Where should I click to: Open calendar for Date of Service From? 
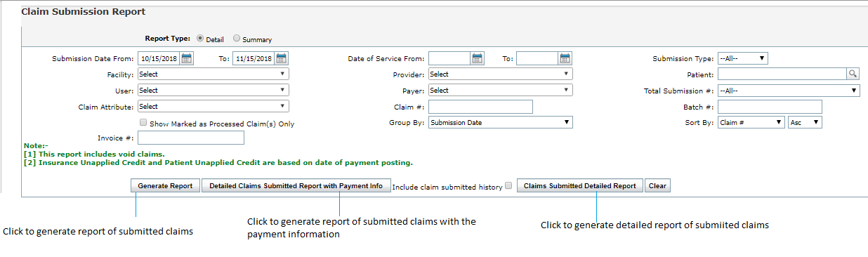(478, 58)
